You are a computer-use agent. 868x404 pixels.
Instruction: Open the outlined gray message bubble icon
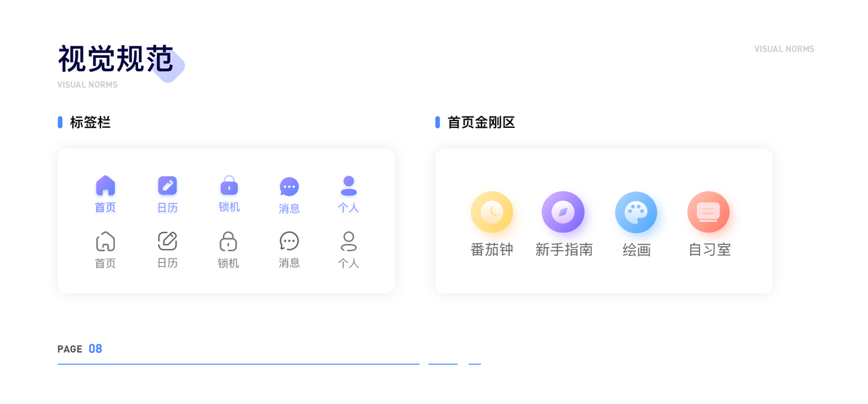(x=289, y=241)
